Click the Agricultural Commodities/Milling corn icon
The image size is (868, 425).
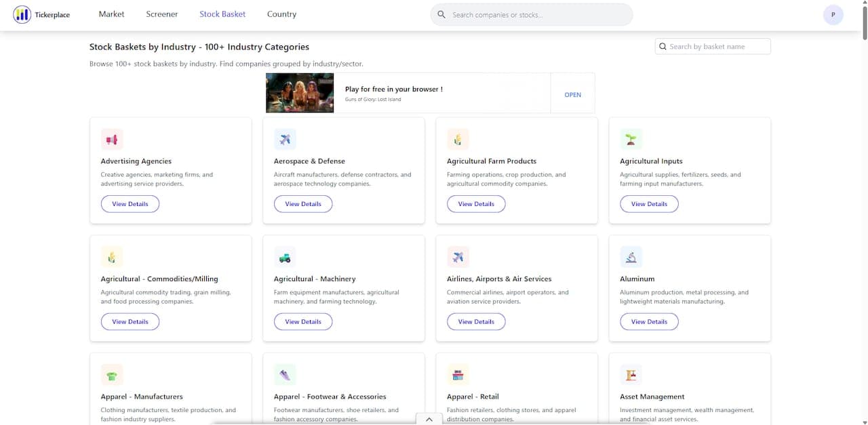click(x=112, y=258)
